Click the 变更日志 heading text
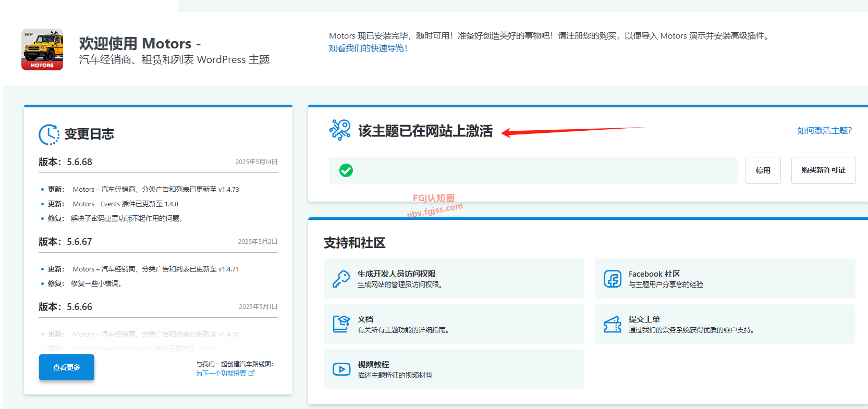Image resolution: width=868 pixels, height=409 pixels. 89,134
